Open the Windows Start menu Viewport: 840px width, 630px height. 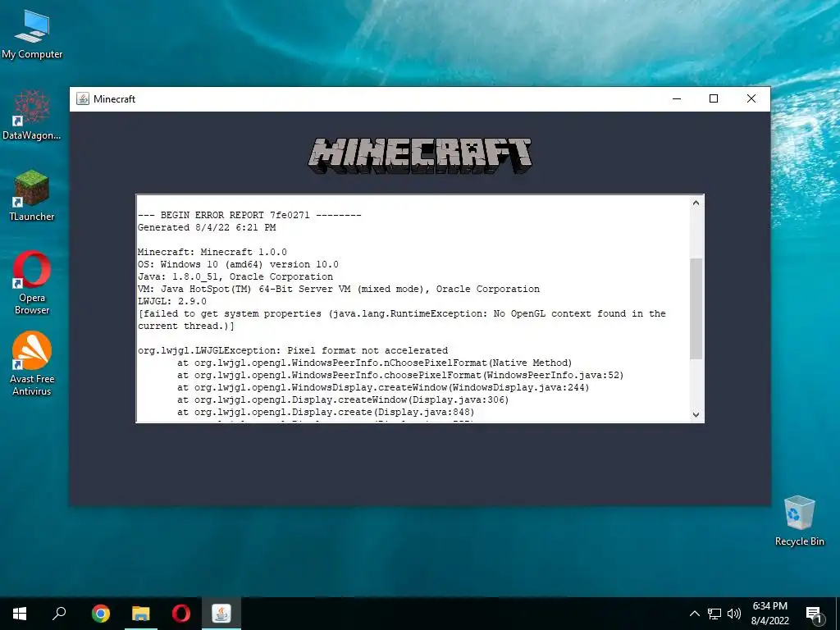(20, 614)
